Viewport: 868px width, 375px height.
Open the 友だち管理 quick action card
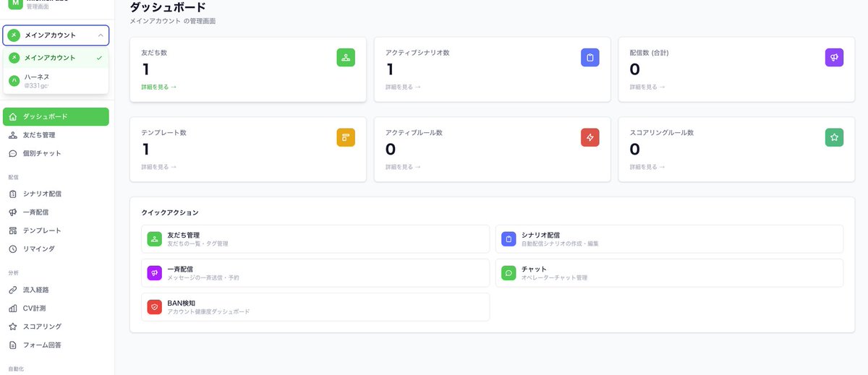pyautogui.click(x=315, y=239)
